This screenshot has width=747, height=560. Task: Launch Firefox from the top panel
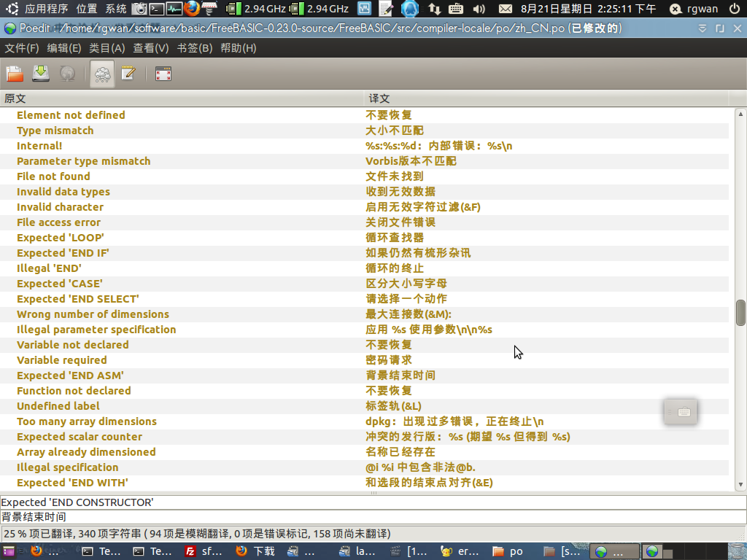click(192, 9)
